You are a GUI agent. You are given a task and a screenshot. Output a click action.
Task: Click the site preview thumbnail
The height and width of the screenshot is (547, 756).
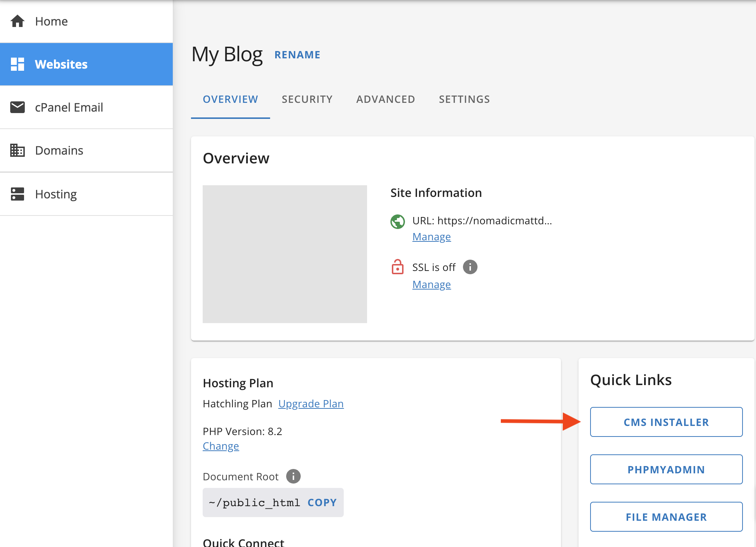pyautogui.click(x=285, y=253)
